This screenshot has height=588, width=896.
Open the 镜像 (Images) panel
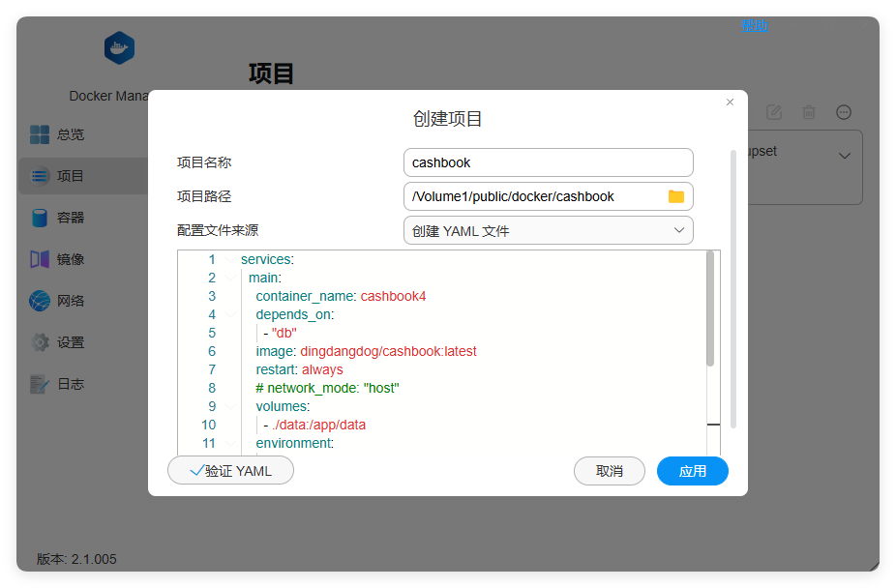pos(62,259)
